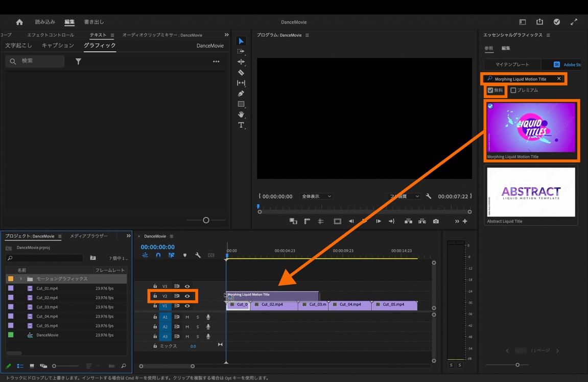Click the Home icon in the top bar
The width and height of the screenshot is (588, 382).
[x=19, y=22]
